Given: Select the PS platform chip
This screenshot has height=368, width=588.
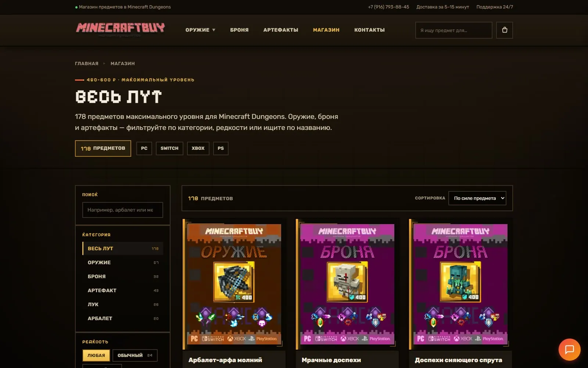Looking at the screenshot, I should tap(221, 148).
